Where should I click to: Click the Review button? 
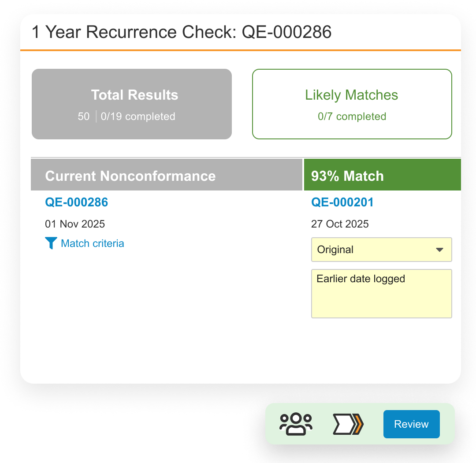click(x=411, y=424)
